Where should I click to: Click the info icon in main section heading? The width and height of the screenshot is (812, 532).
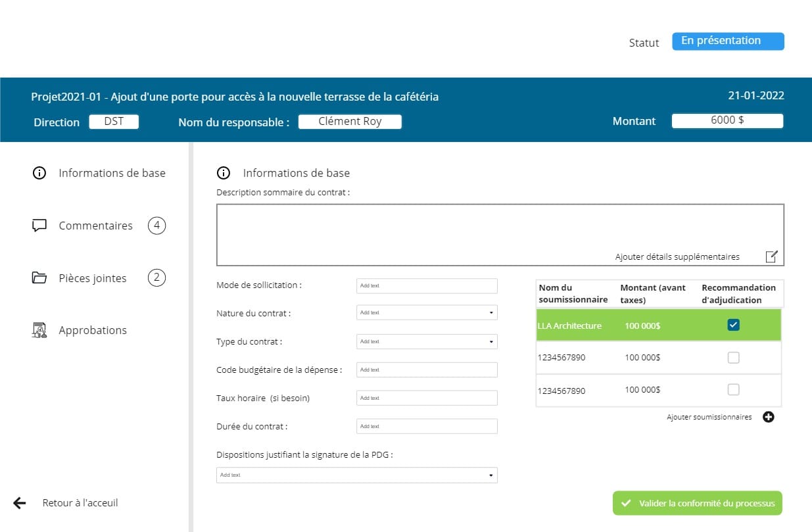point(224,174)
